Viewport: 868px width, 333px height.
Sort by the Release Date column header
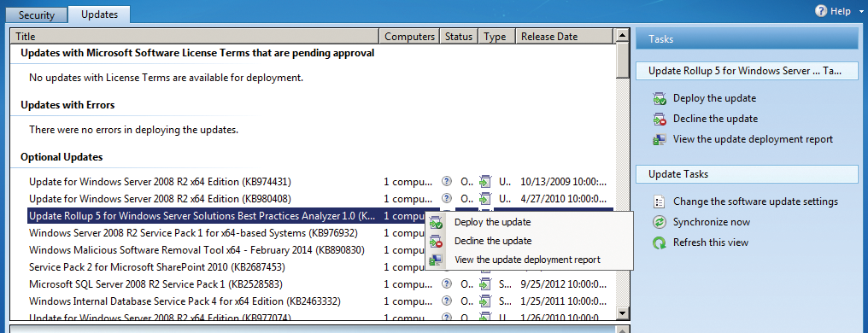pos(564,37)
